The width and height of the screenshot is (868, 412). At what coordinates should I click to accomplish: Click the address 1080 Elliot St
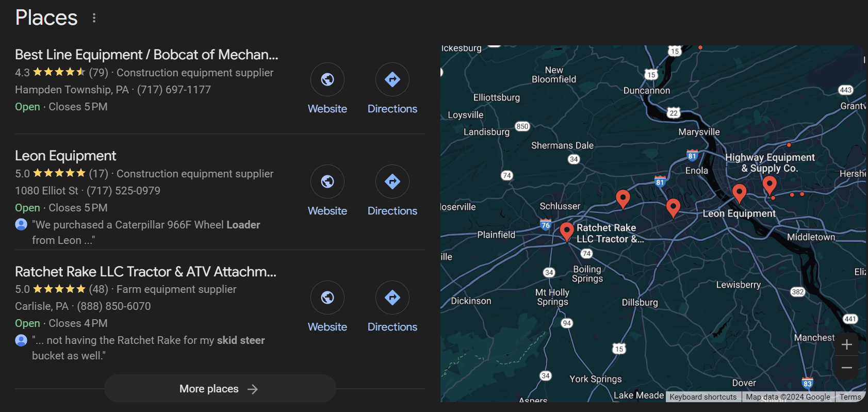(x=46, y=191)
